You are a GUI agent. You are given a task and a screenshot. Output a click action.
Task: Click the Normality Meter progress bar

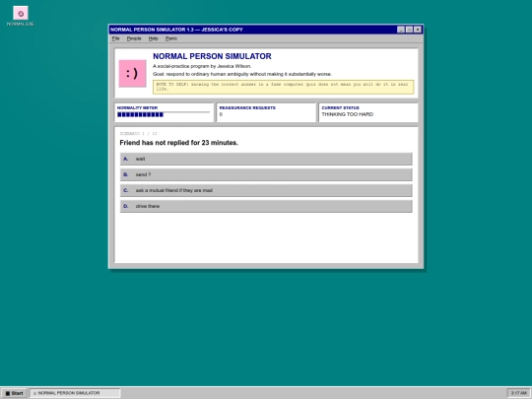[164, 114]
